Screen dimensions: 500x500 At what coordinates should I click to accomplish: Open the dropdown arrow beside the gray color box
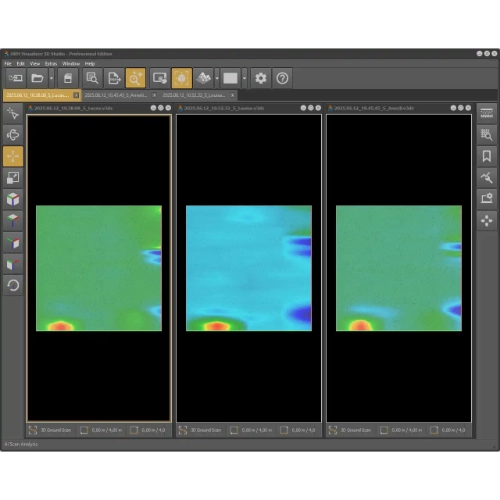(244, 78)
